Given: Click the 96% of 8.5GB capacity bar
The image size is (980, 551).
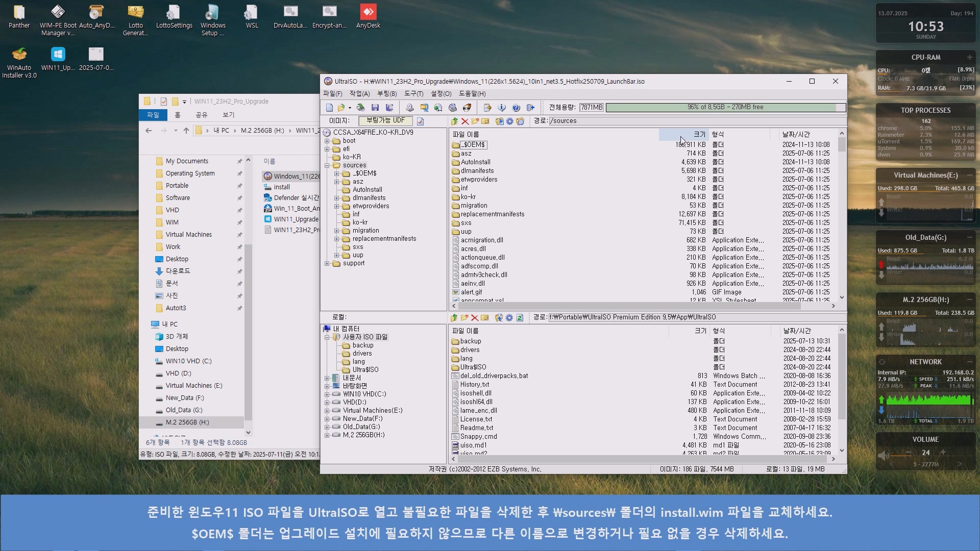Looking at the screenshot, I should point(725,108).
